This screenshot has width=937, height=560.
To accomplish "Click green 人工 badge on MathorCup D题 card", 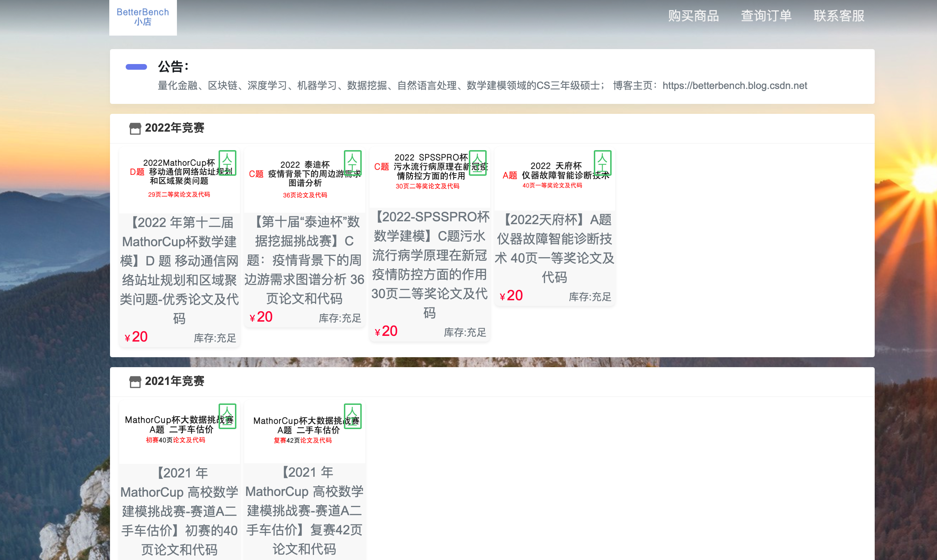I will (227, 163).
